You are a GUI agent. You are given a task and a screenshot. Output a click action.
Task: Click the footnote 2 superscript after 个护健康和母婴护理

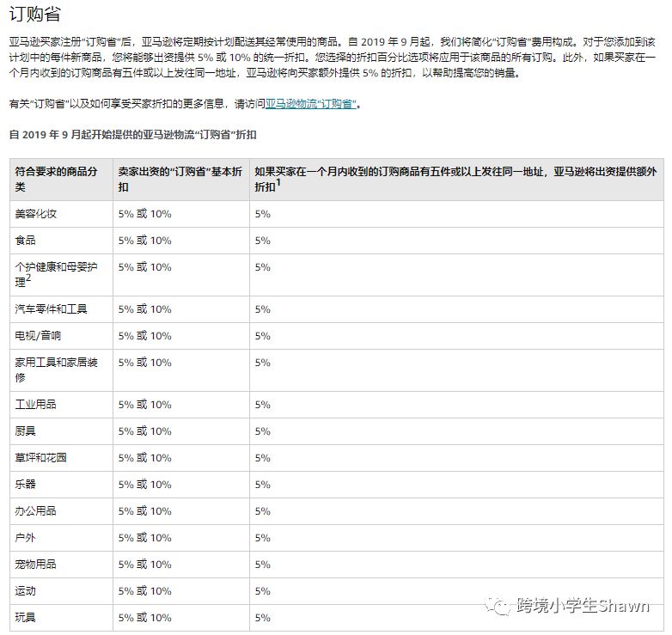(x=28, y=278)
